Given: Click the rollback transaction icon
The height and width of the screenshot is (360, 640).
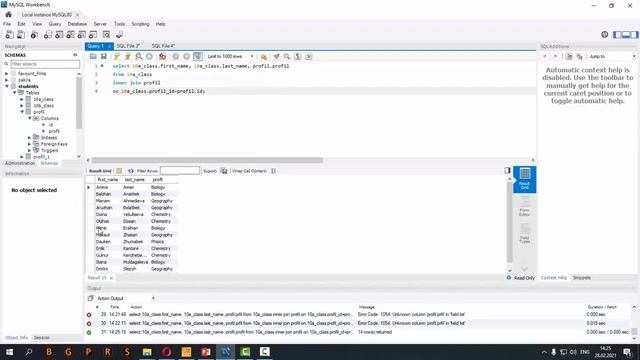Looking at the screenshot, I should 187,56.
